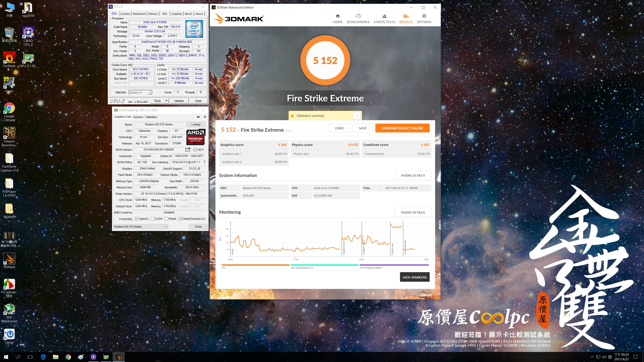Open the Action Center notification icon
The image size is (644, 362).
[x=636, y=357]
